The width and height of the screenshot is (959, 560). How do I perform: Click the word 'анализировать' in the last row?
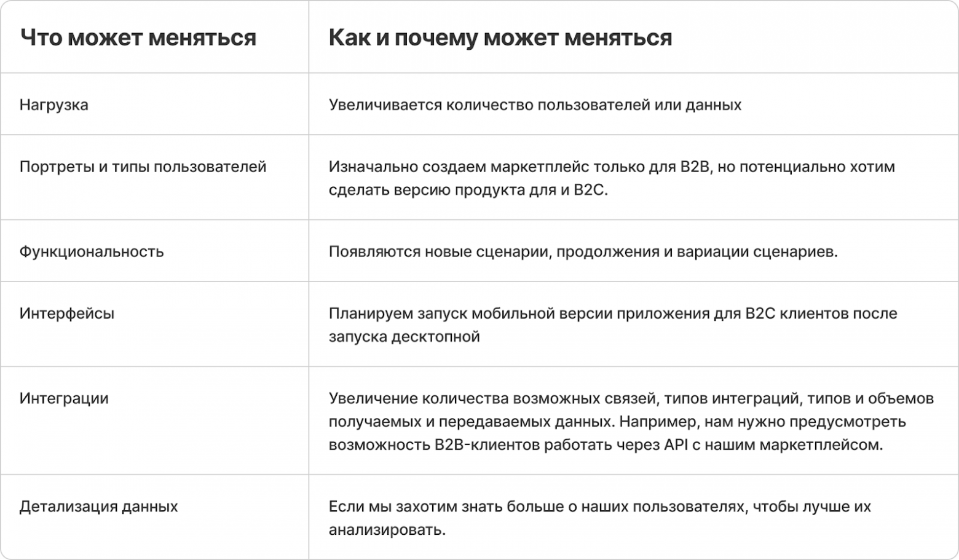385,530
